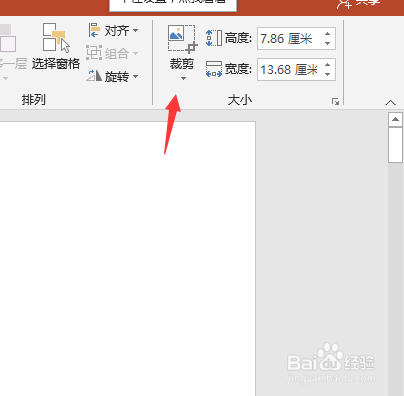Click the Share (共享) button
The image size is (404, 396).
click(x=359, y=3)
